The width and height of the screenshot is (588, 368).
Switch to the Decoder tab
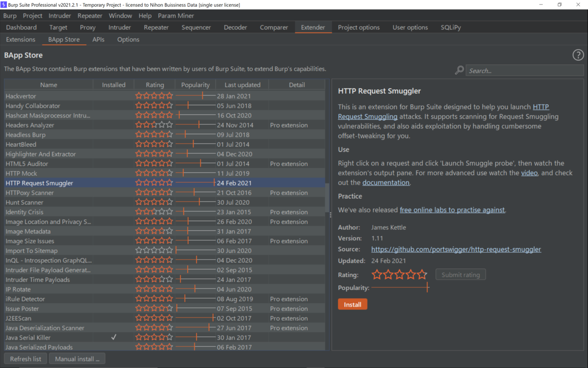pyautogui.click(x=236, y=27)
